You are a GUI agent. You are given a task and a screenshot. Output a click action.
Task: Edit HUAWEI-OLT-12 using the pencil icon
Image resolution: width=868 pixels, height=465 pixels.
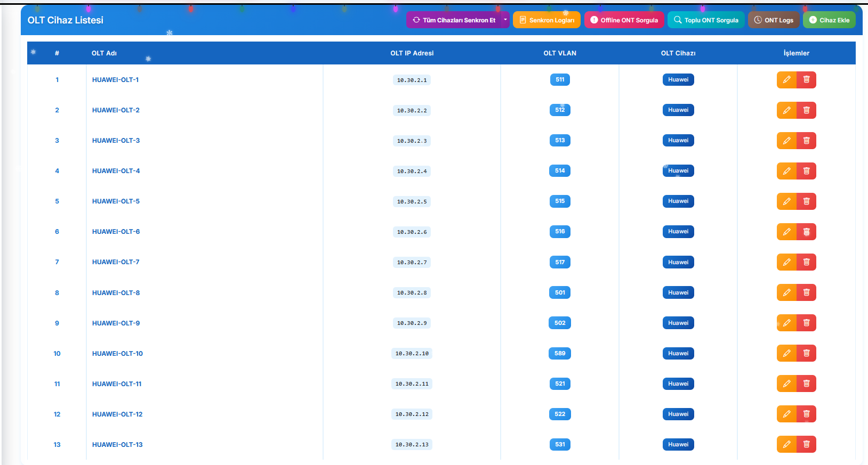(x=786, y=414)
